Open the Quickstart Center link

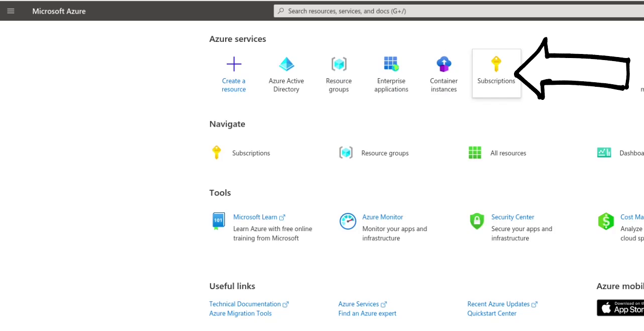492,314
